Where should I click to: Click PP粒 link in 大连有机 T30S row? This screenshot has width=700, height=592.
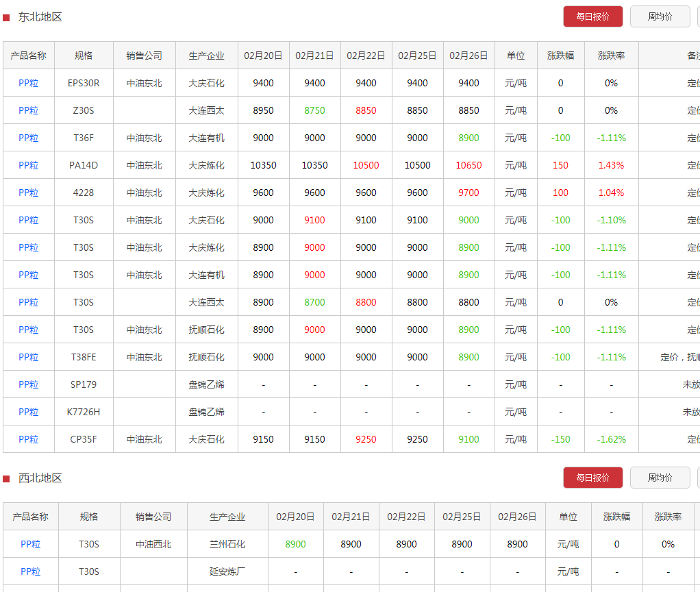pyautogui.click(x=29, y=275)
